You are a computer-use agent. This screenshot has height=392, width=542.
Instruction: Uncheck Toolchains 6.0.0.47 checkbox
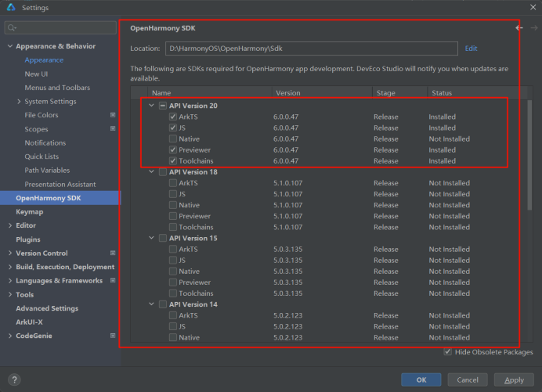[173, 161]
